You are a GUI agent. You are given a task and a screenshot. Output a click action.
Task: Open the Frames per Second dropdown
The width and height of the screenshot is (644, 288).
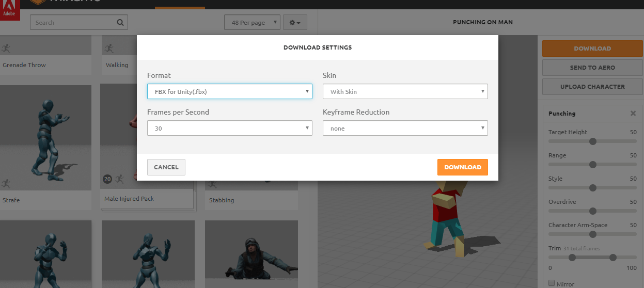click(x=230, y=128)
